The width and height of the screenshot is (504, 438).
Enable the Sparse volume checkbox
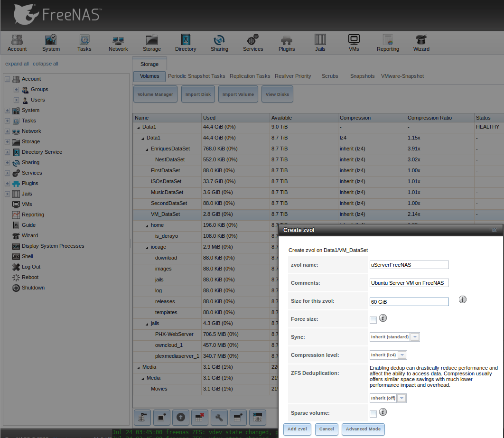coord(373,414)
